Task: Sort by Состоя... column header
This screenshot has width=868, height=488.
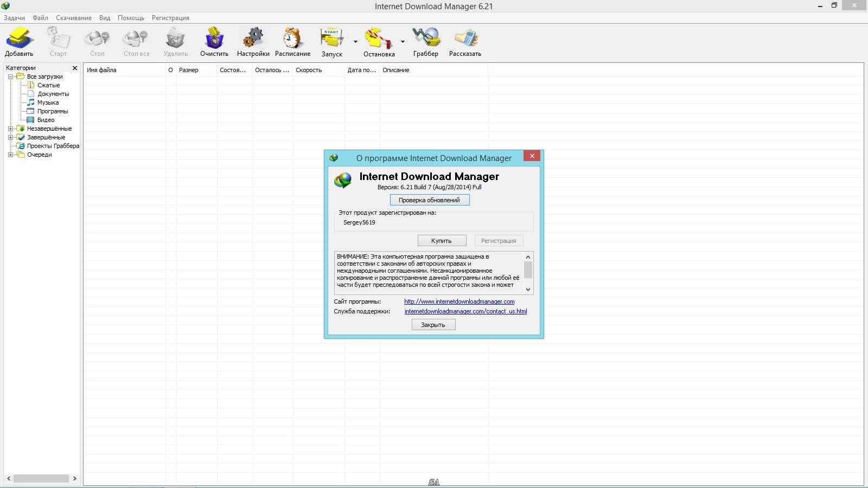Action: click(x=234, y=70)
